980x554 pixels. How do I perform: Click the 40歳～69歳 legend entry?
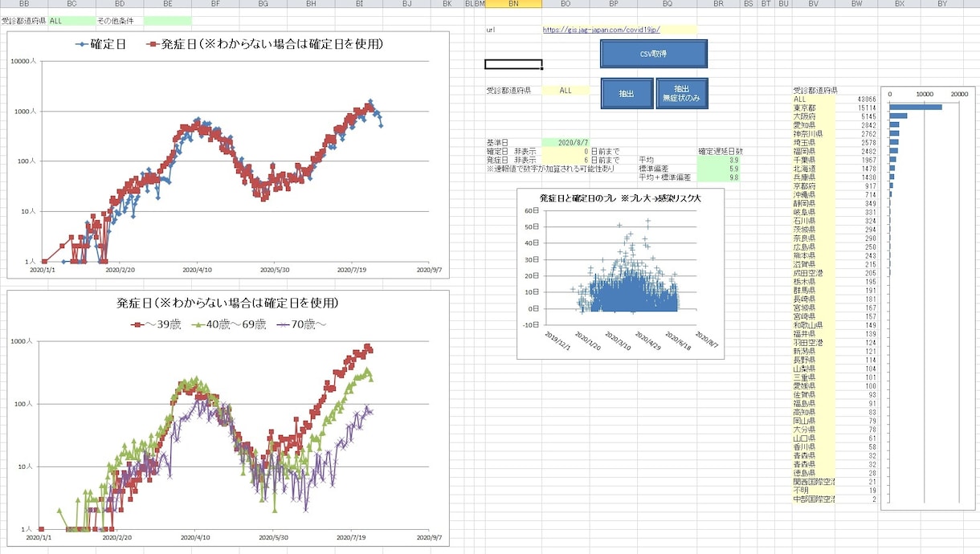point(229,324)
